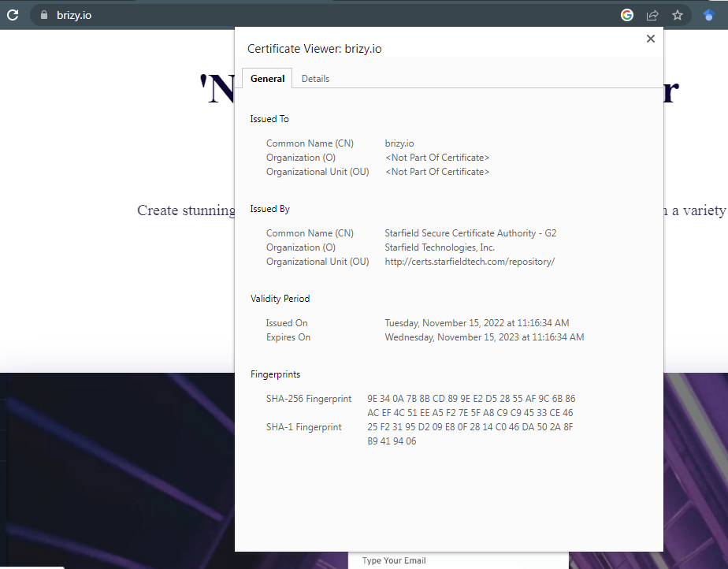Select Starfield Secure Certificate Authority - G2 text
Viewport: 728px width, 569px height.
[x=470, y=233]
